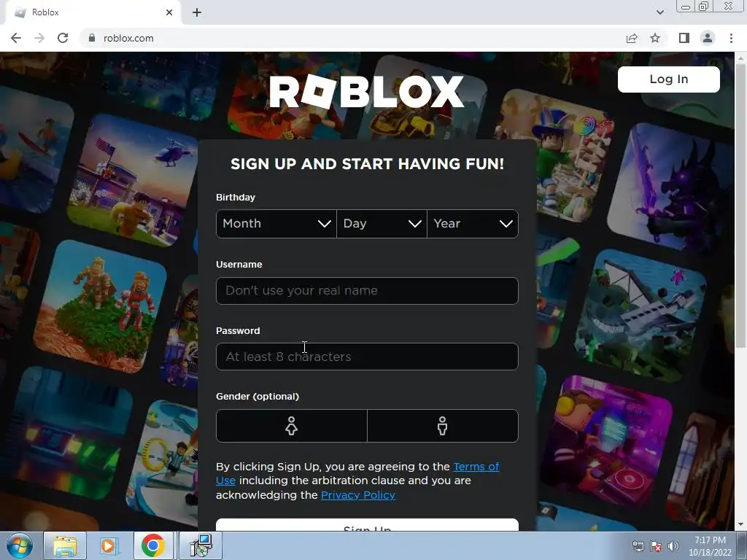Open the Month birthday dropdown
Screen dimensions: 747x560
[x=276, y=224]
